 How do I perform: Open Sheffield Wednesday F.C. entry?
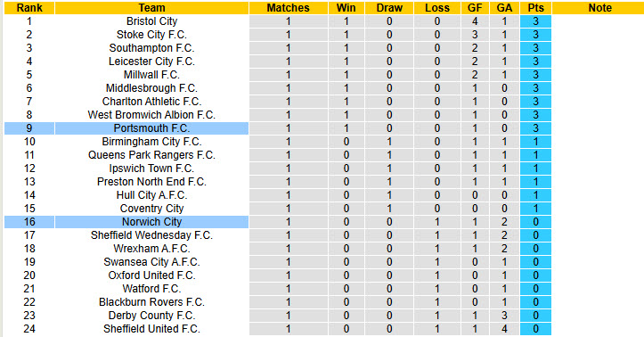pos(151,235)
